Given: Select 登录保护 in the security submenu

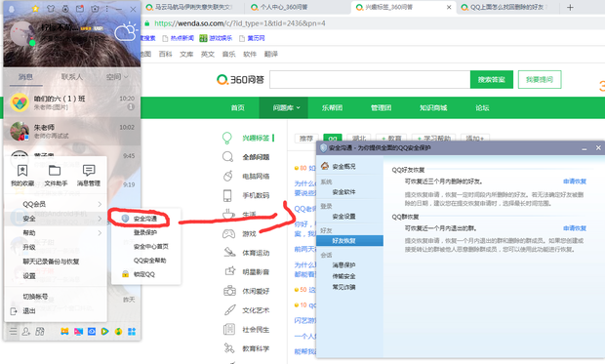Looking at the screenshot, I should point(145,232).
